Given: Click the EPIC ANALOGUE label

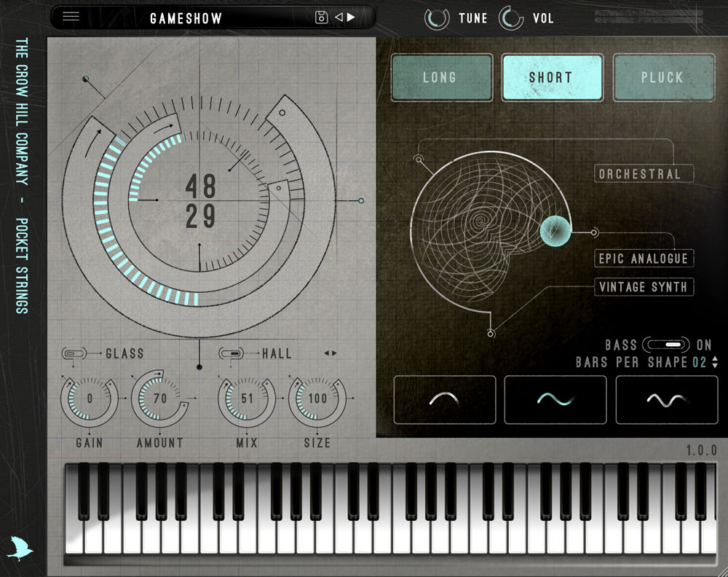Looking at the screenshot, I should pos(644,259).
